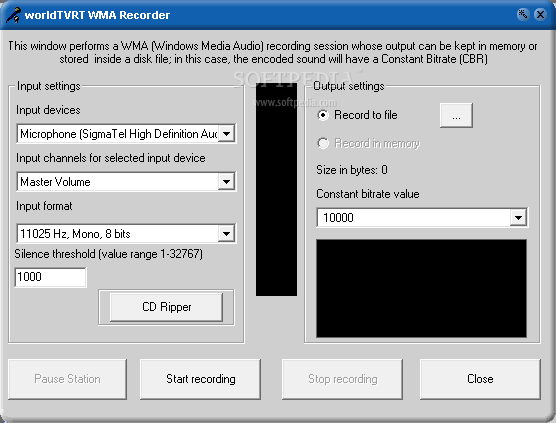Image resolution: width=556 pixels, height=423 pixels.
Task: Click the 11025 Hz, Mono, 8 bits combo box
Action: [126, 233]
